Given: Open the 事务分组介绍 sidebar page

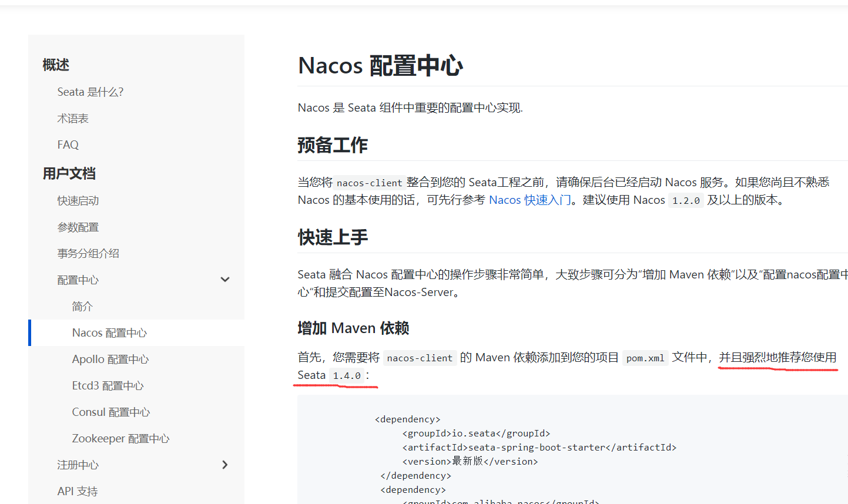Looking at the screenshot, I should click(x=88, y=253).
